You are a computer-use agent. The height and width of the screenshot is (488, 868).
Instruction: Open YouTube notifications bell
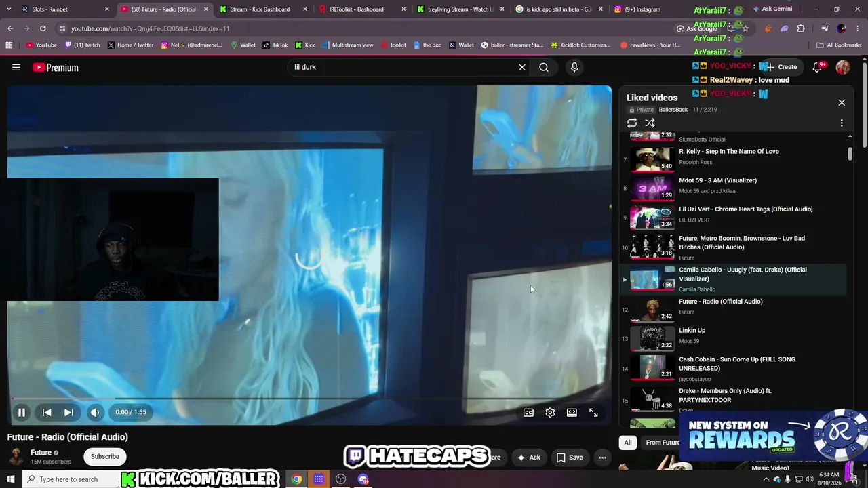coord(818,67)
